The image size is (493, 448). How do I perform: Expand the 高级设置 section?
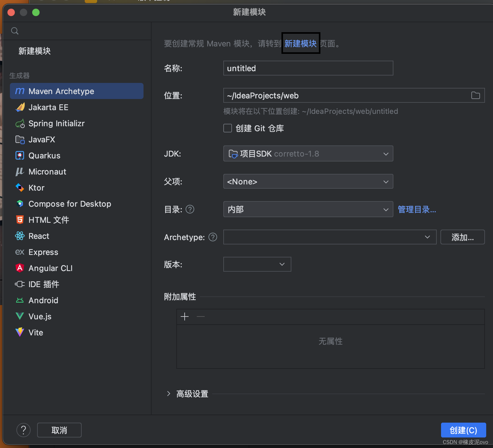pyautogui.click(x=169, y=394)
